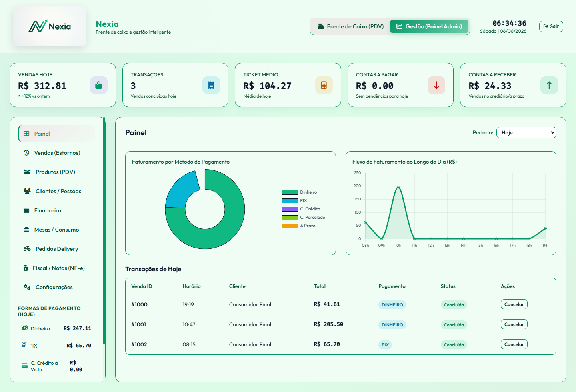
Task: Click the green up arrow icon in Contas a Receber
Action: pos(549,85)
